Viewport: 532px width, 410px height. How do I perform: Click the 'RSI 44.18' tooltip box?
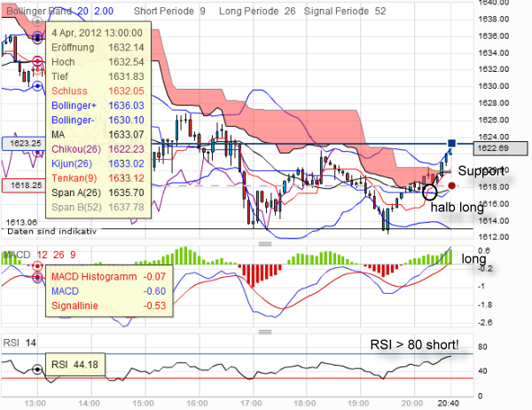(75, 365)
